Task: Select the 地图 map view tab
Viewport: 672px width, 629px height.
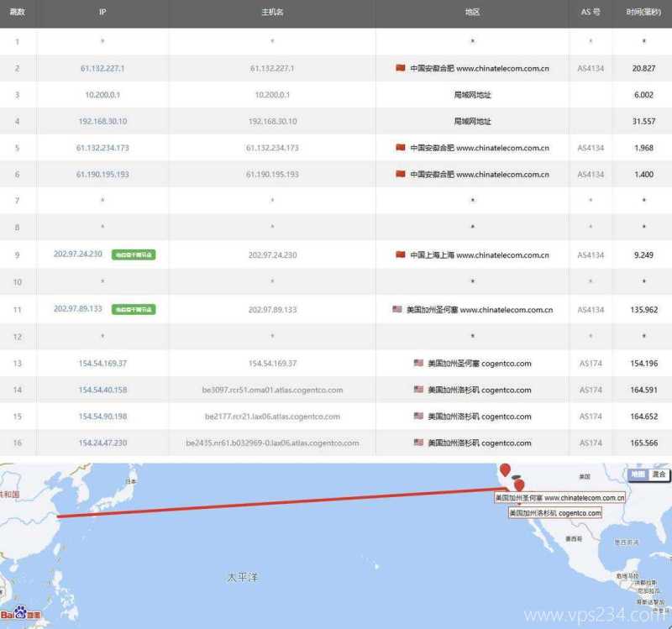Action: 638,473
